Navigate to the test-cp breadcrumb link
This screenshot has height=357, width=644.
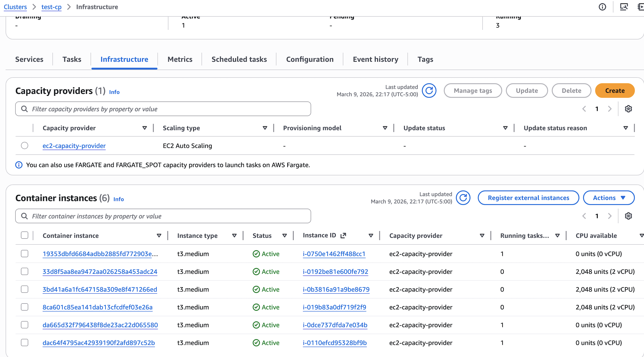(x=51, y=7)
